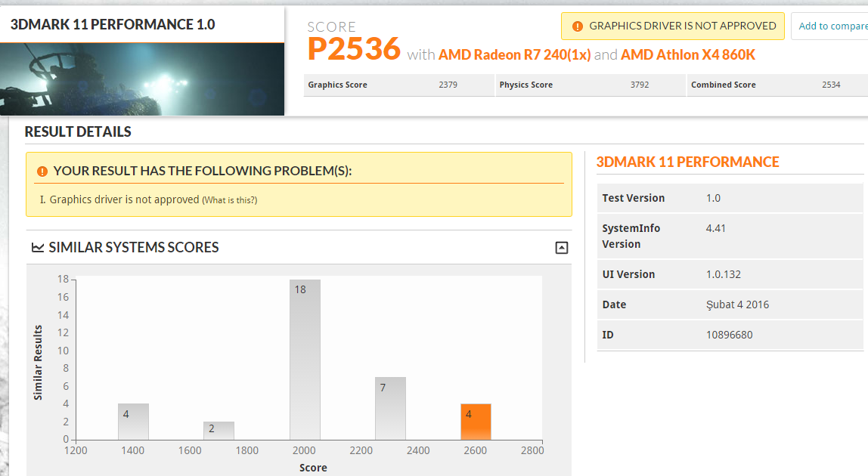Click the warning icon beside result problems heading
Screen dimensions: 868x476
pyautogui.click(x=42, y=172)
